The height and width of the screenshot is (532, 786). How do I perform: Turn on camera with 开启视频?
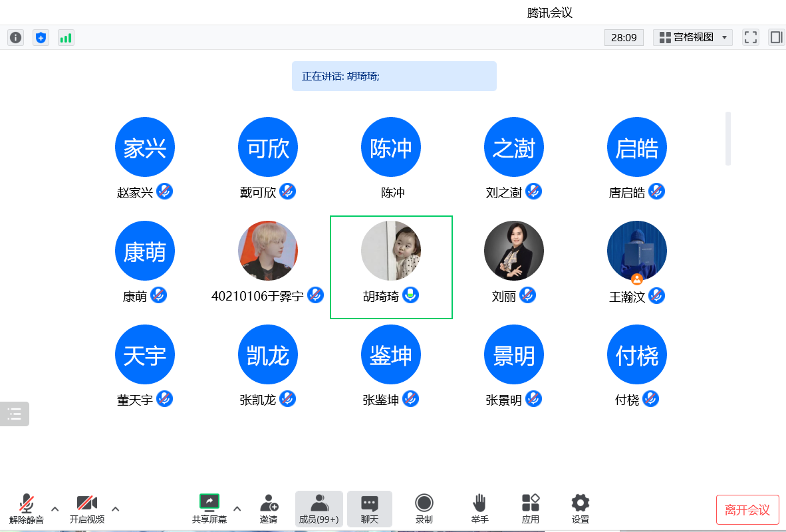pos(87,509)
